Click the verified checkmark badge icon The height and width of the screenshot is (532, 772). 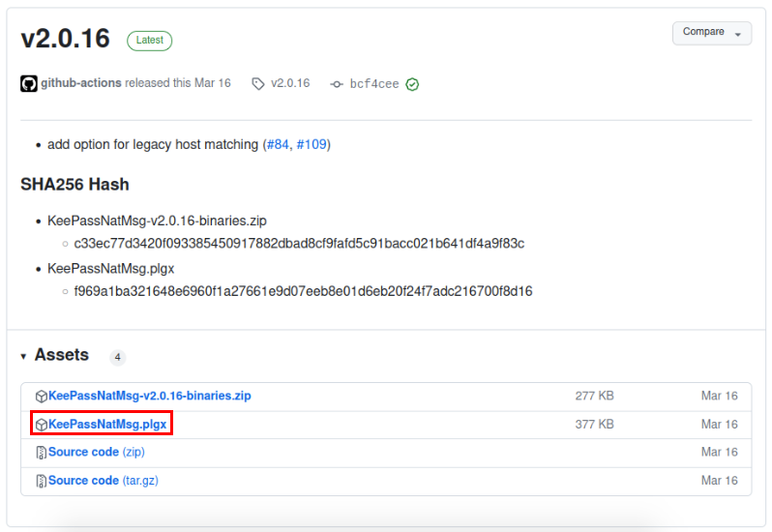(x=412, y=84)
